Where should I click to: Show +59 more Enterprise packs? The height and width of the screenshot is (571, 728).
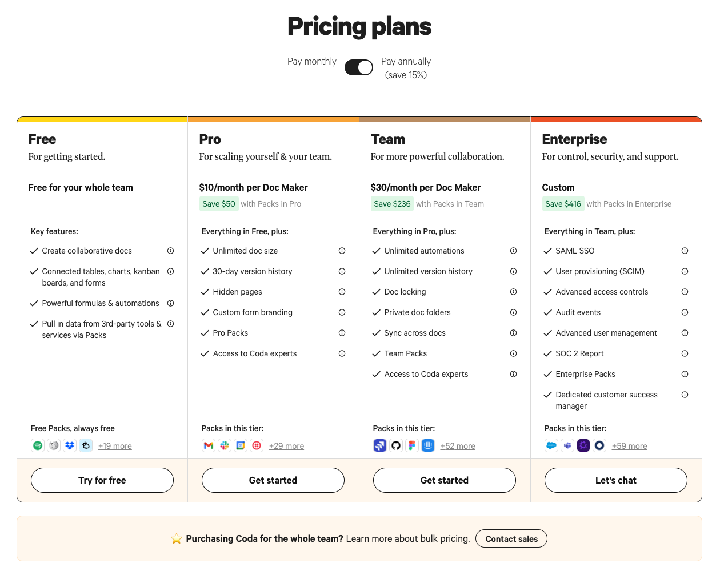[x=629, y=446]
